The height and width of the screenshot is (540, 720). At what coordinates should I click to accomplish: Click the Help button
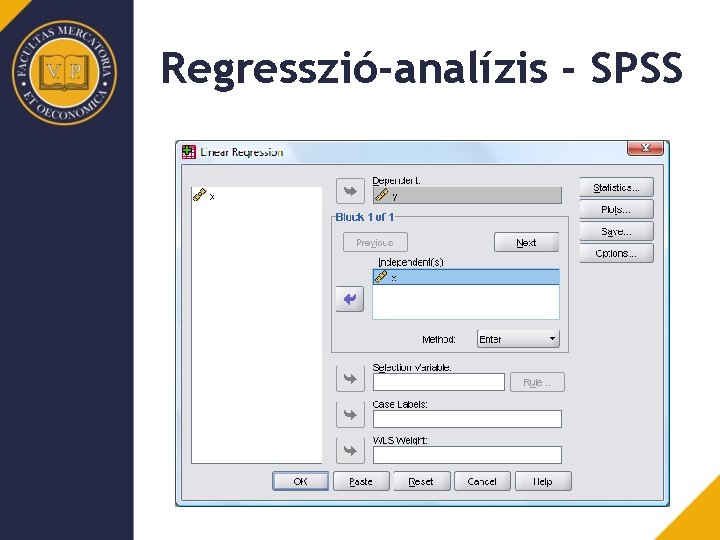tap(543, 481)
